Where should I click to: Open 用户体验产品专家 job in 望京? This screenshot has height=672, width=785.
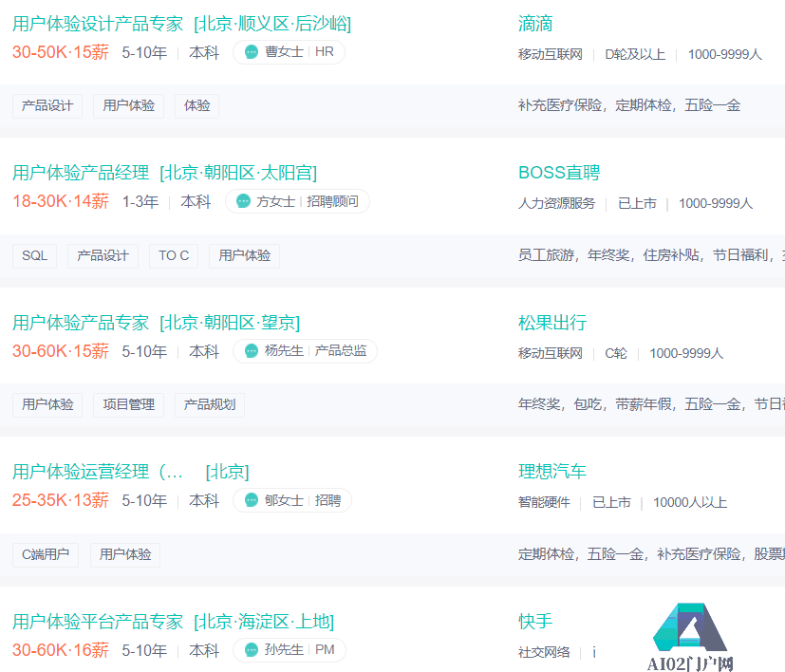coord(81,322)
